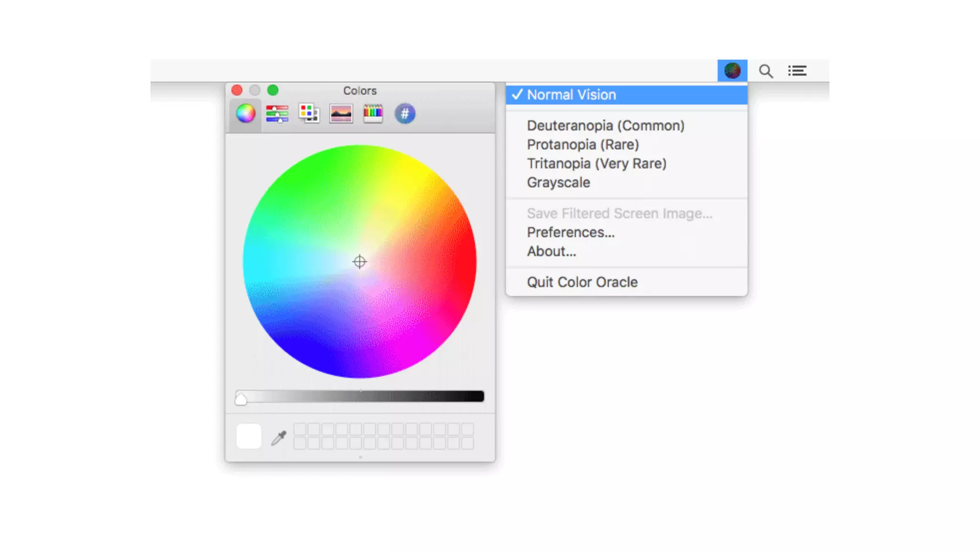Open the image palettes tab
This screenshot has width=980, height=551.
pyautogui.click(x=341, y=114)
